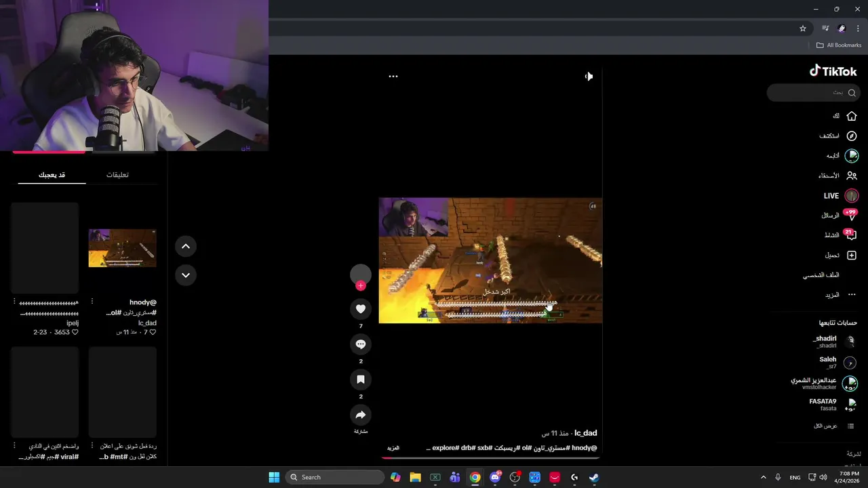Open the Friends people icon
Screen dimensions: 868x488
[852, 176]
